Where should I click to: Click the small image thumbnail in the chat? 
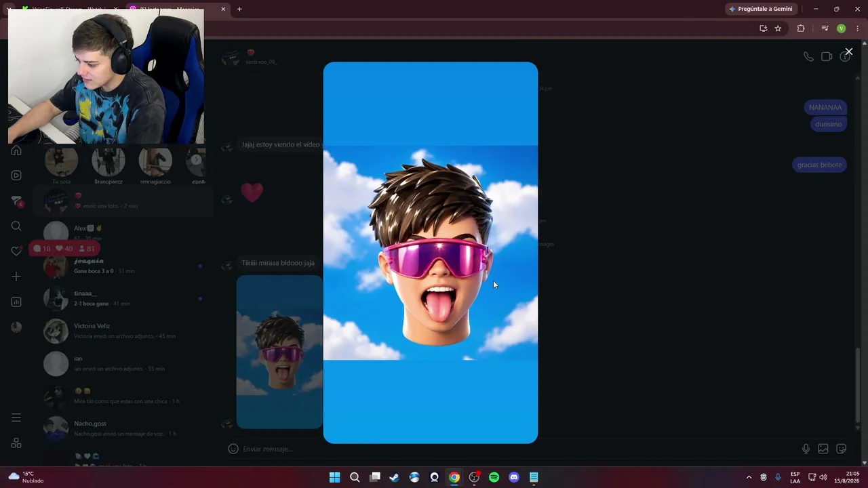pyautogui.click(x=279, y=352)
